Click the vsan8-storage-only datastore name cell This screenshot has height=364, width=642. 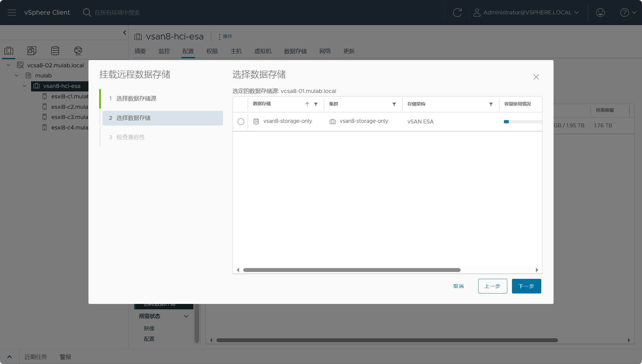288,121
